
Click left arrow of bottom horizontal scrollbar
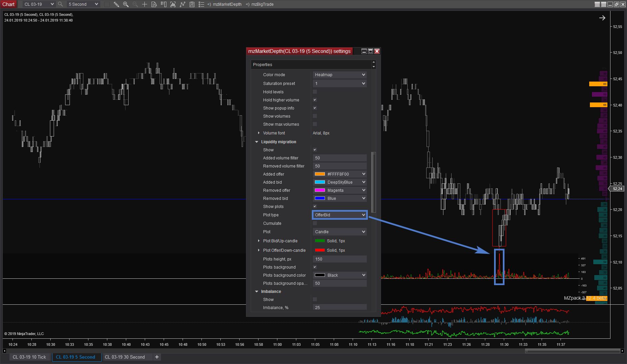4,351
